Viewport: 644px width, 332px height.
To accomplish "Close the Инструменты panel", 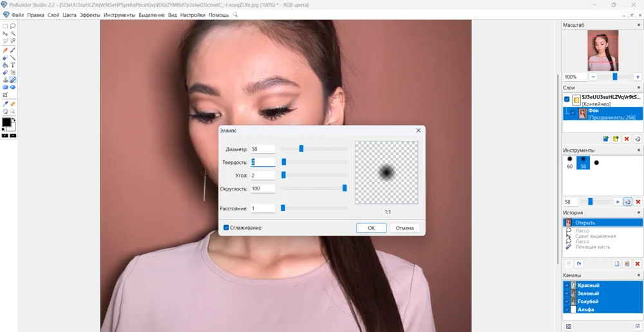I will pos(639,150).
